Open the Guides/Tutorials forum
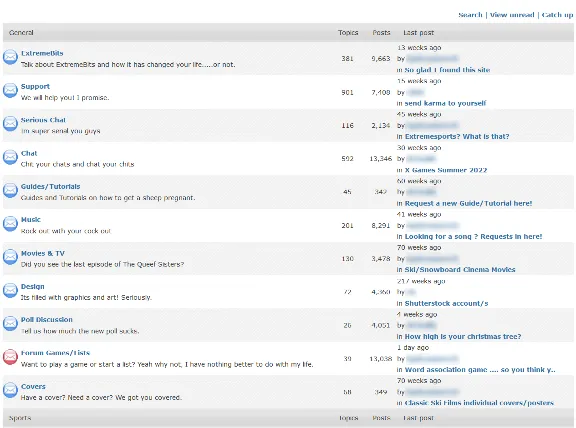 50,186
